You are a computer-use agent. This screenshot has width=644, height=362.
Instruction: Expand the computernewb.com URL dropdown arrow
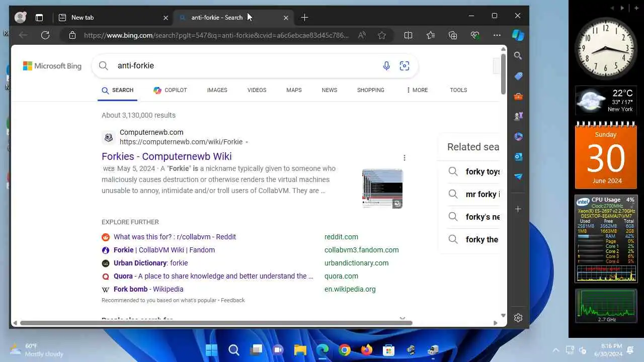point(247,142)
